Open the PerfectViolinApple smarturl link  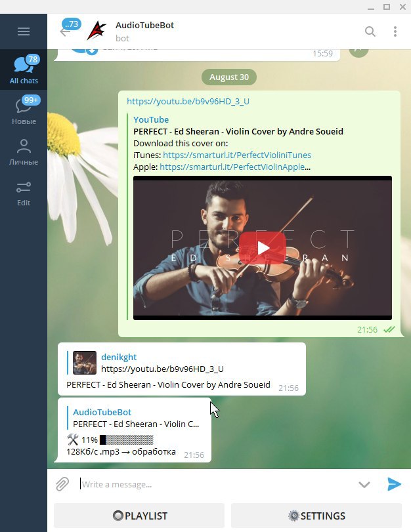tap(232, 167)
